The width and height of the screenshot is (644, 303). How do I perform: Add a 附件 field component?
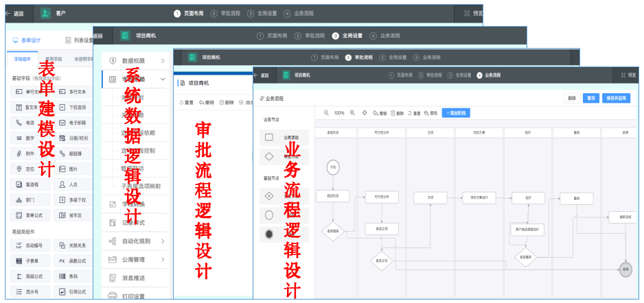click(30, 154)
